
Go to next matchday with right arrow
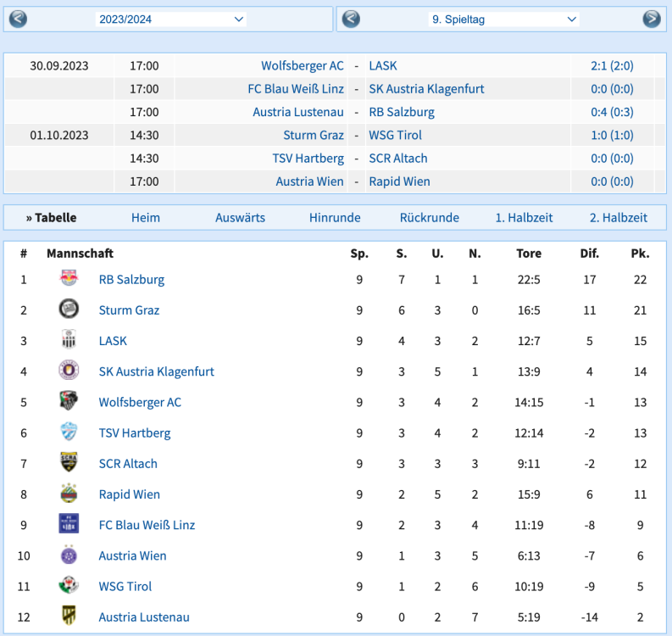[651, 19]
